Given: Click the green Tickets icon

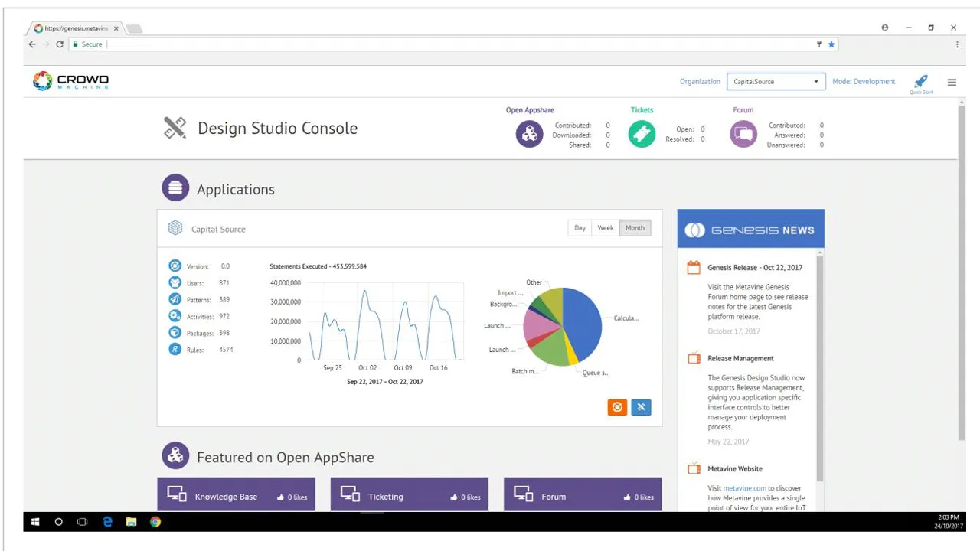Looking at the screenshot, I should [642, 134].
